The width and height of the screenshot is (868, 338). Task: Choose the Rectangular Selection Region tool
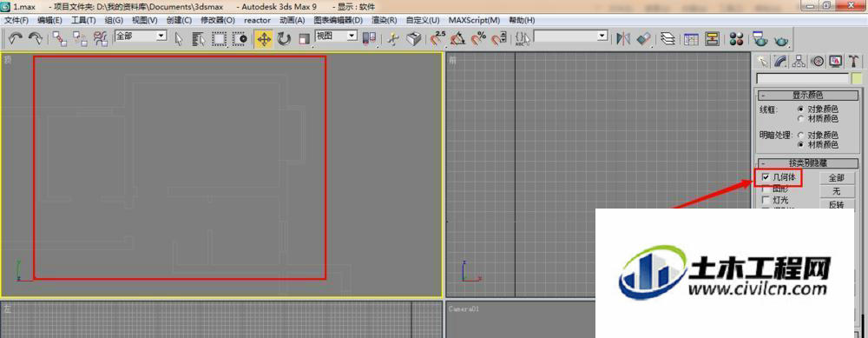(220, 39)
